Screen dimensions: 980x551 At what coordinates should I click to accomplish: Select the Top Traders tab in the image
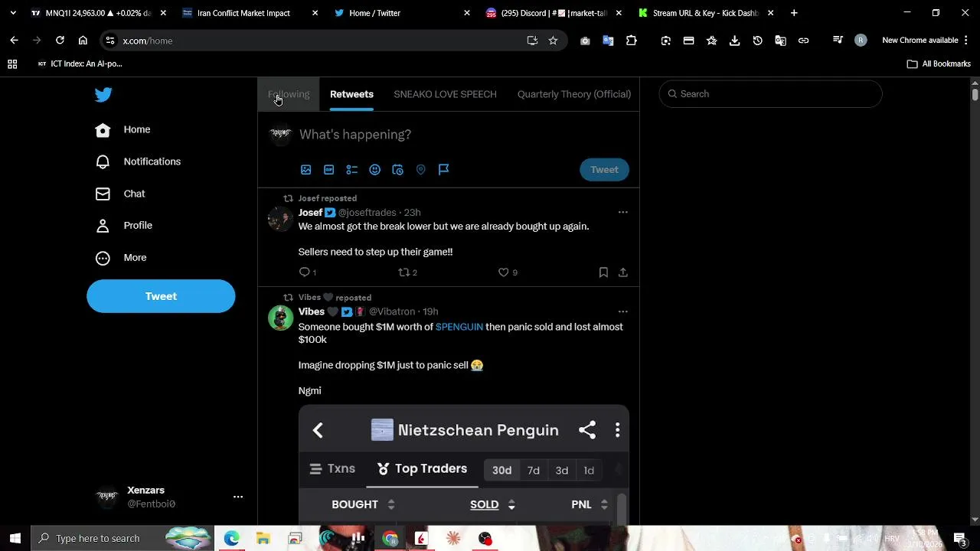click(422, 469)
